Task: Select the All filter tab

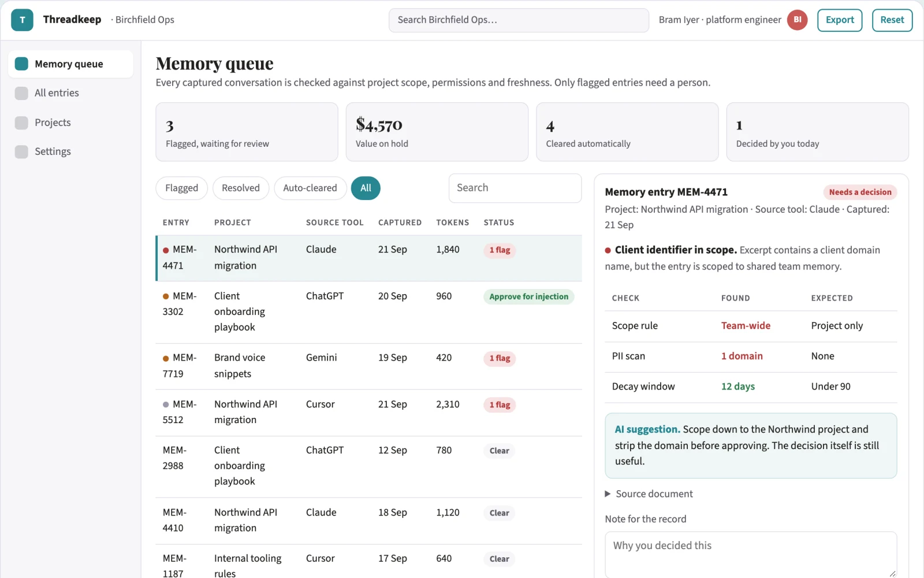Action: coord(366,188)
